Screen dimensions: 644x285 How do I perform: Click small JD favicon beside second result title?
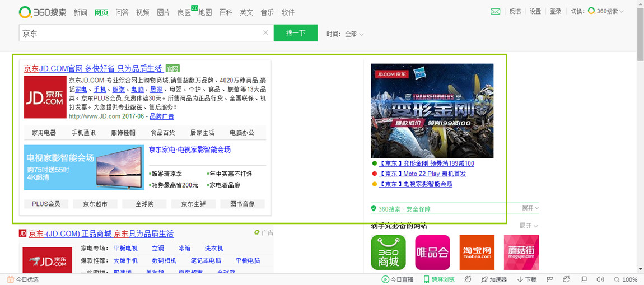[22, 233]
